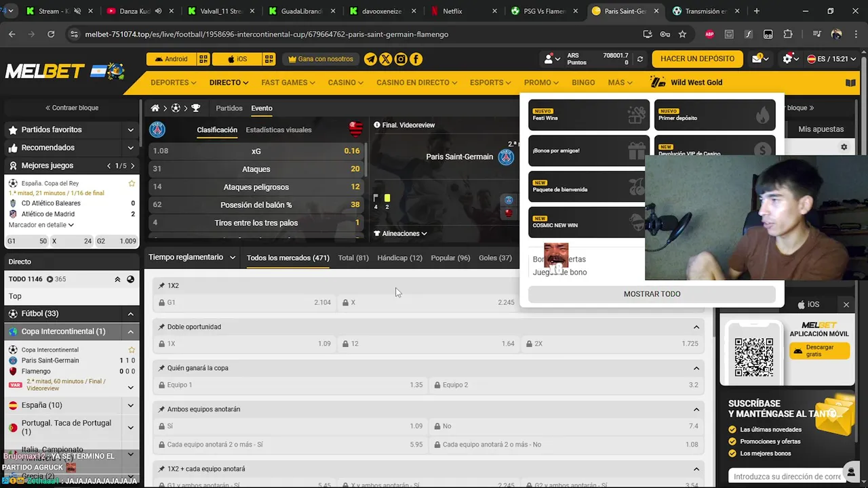Open the FAST GAMES menu

tap(288, 83)
